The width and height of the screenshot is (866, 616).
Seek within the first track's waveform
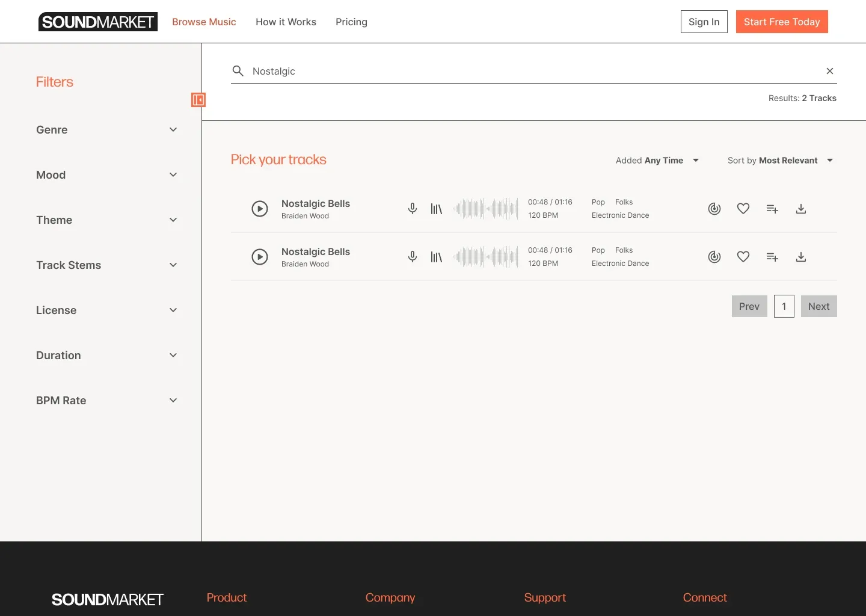point(486,209)
